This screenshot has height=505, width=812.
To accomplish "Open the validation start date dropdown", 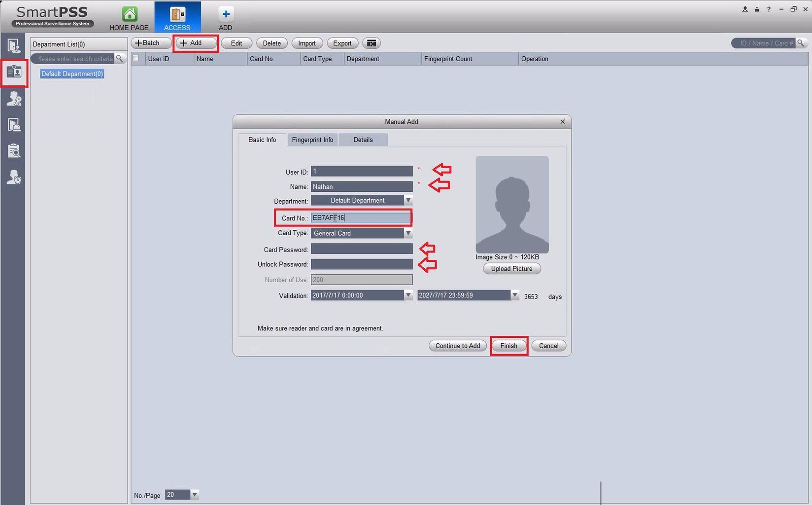I will (x=408, y=295).
